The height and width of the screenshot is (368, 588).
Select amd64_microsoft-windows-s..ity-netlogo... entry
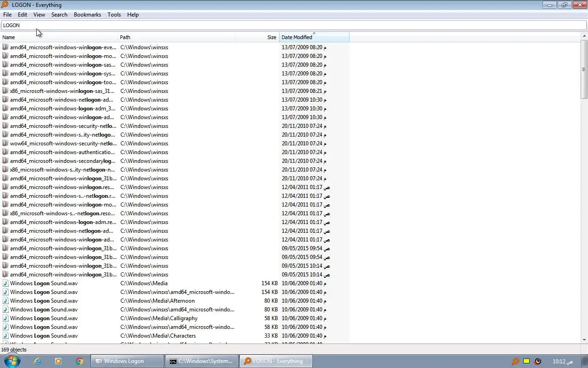[x=63, y=135]
